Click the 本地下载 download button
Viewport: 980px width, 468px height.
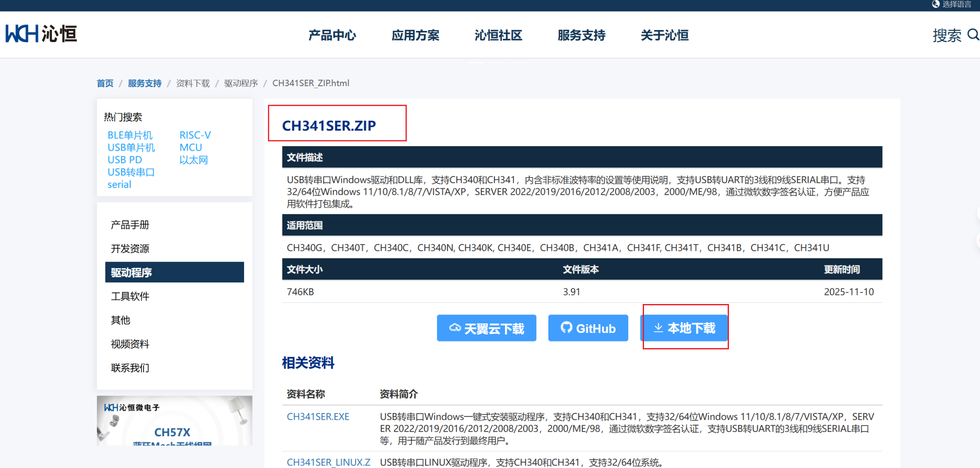[x=684, y=328]
